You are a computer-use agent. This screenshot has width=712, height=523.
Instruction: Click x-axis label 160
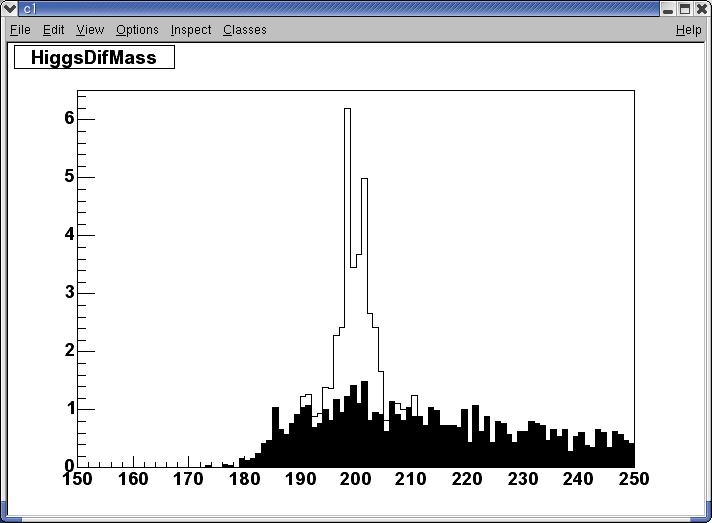[x=133, y=479]
